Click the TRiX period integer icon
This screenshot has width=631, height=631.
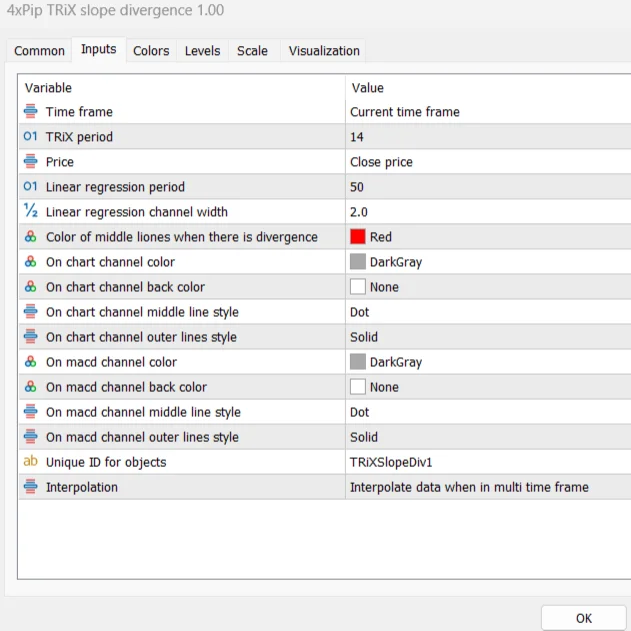[x=30, y=137]
